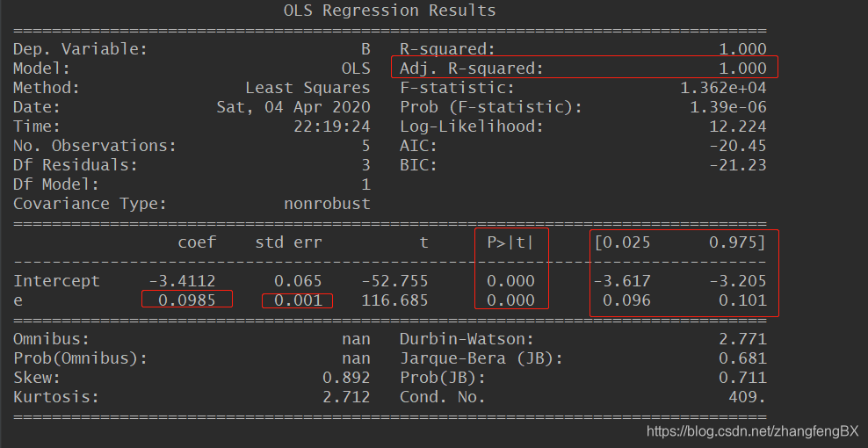Click the 'Prob(Omnibus):' label

click(x=80, y=359)
